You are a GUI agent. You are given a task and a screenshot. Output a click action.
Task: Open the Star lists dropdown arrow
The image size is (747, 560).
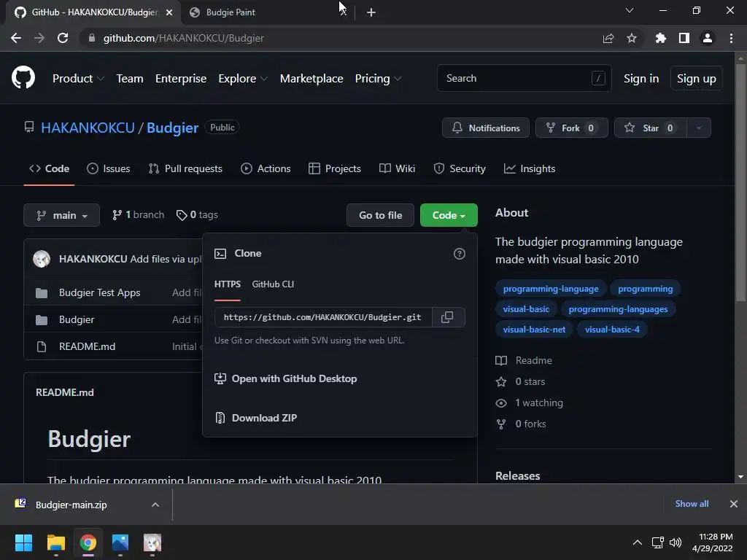(699, 128)
